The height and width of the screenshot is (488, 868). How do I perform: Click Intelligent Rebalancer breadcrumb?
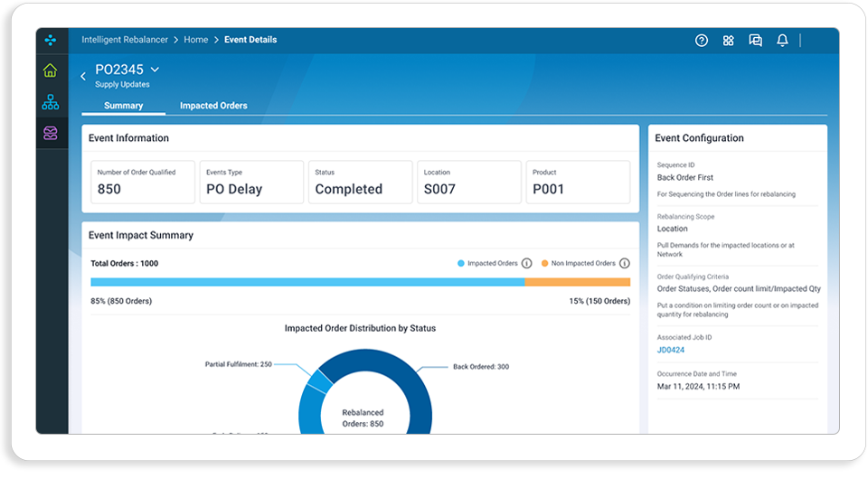125,40
